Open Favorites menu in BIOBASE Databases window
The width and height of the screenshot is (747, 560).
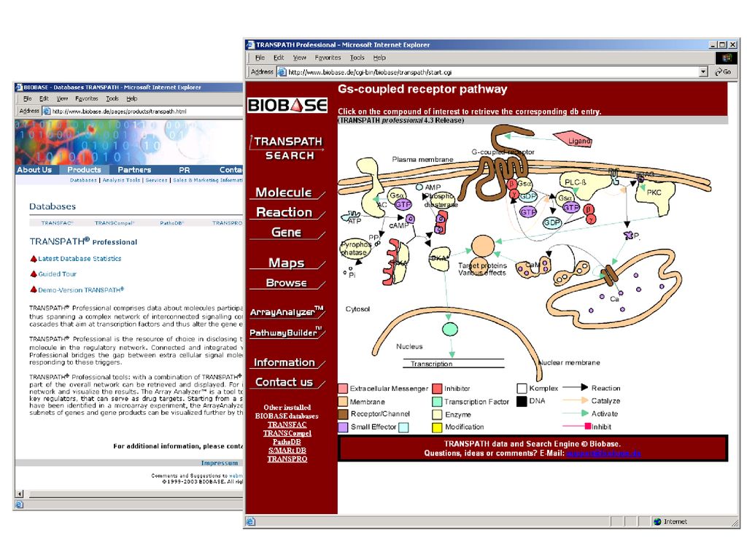point(86,98)
